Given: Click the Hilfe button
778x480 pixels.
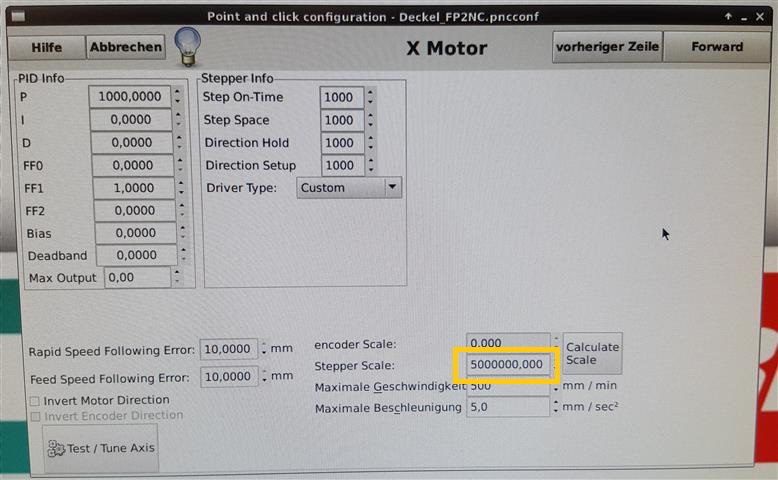Looking at the screenshot, I should [x=47, y=48].
